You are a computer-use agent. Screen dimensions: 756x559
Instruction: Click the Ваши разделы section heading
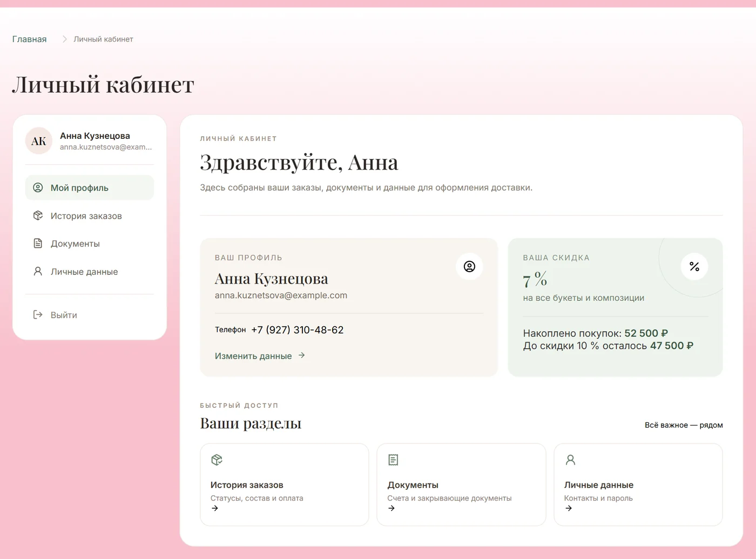point(251,423)
